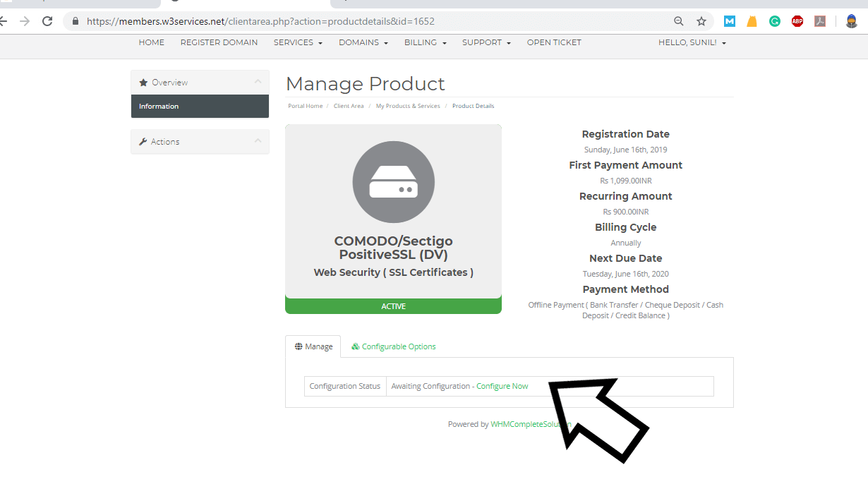Click the zoom magnifier icon in address bar
This screenshot has width=868, height=477.
click(x=679, y=21)
